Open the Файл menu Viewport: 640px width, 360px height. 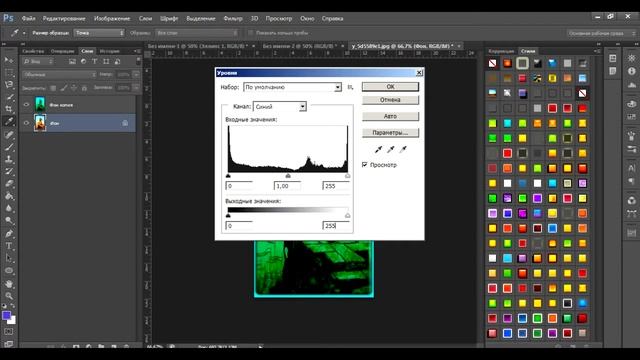point(28,18)
